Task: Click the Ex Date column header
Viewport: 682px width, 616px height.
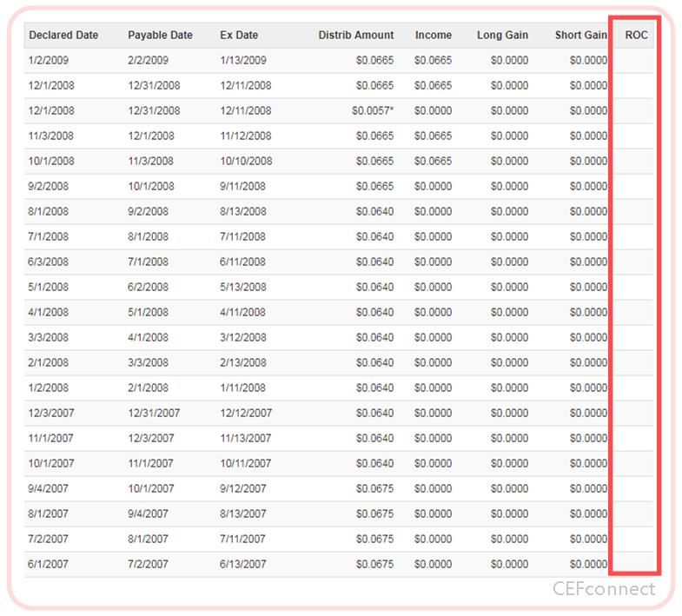Action: [239, 36]
